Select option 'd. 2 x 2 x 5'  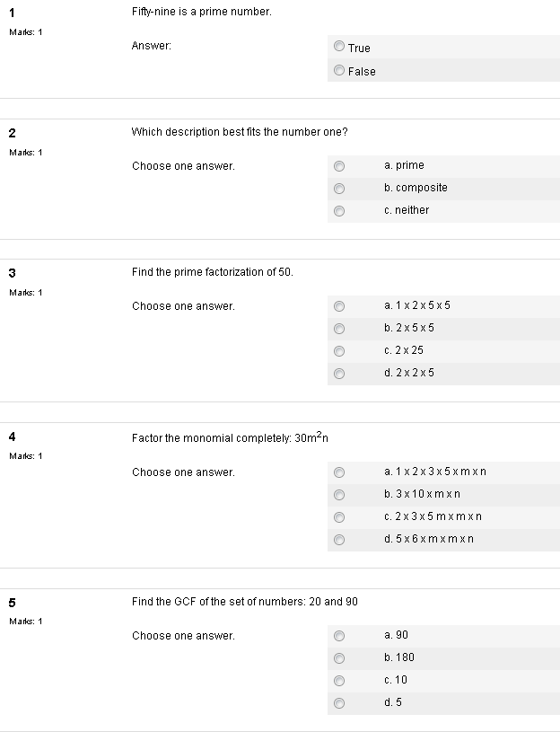pyautogui.click(x=339, y=373)
